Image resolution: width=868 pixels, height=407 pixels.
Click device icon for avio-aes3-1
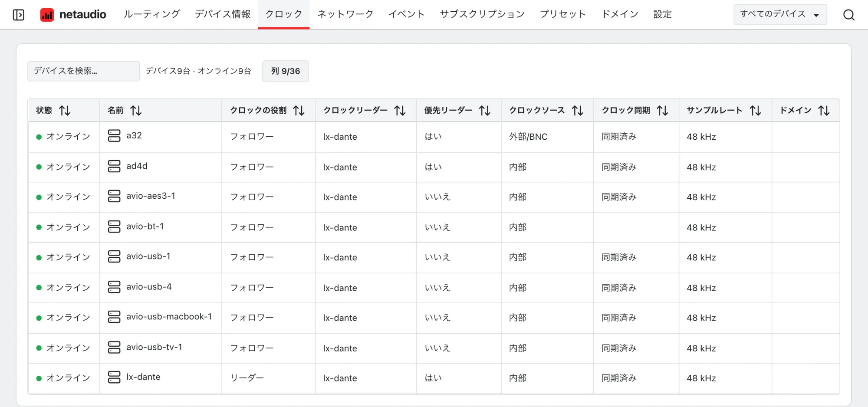[114, 196]
